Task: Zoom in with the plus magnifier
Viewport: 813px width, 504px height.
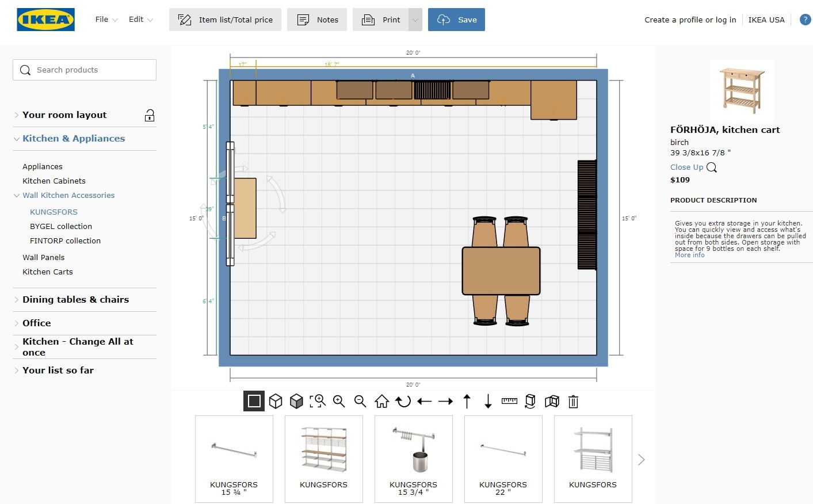Action: 339,401
